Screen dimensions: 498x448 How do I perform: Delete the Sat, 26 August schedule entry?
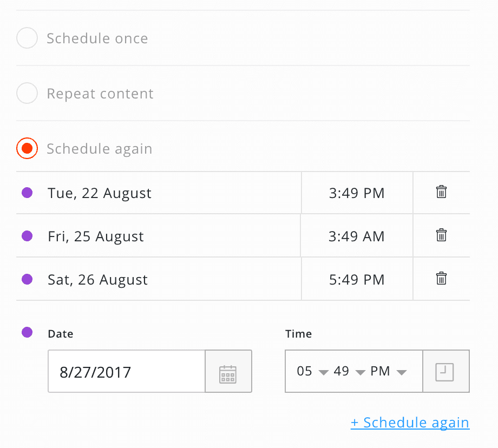(x=441, y=279)
